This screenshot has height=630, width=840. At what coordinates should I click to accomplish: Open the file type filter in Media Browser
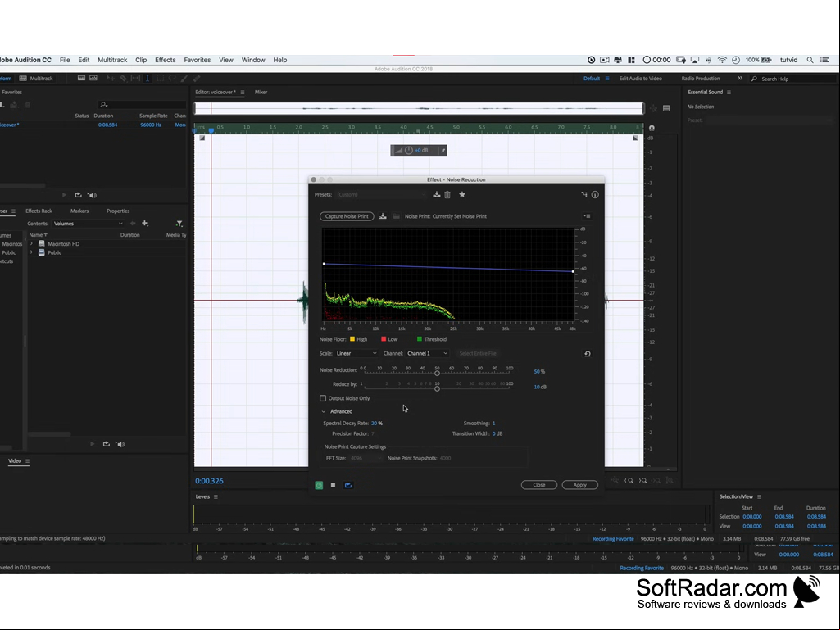coord(179,224)
